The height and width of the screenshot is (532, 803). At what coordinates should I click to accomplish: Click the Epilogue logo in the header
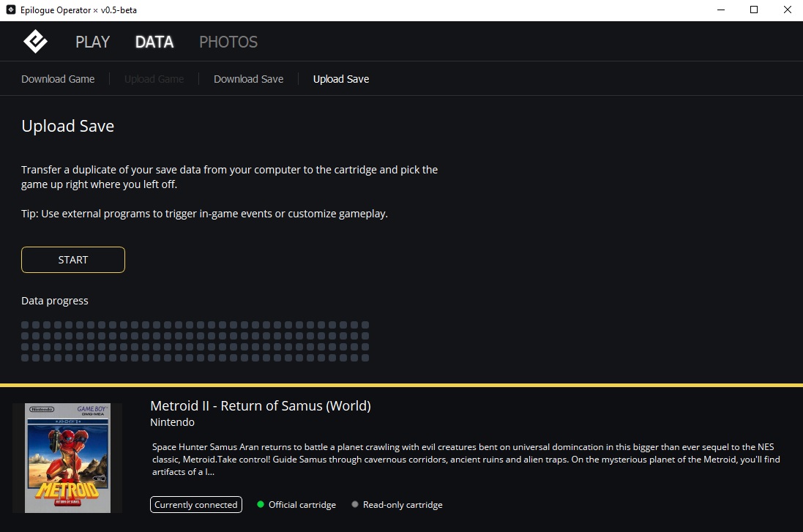pos(34,42)
